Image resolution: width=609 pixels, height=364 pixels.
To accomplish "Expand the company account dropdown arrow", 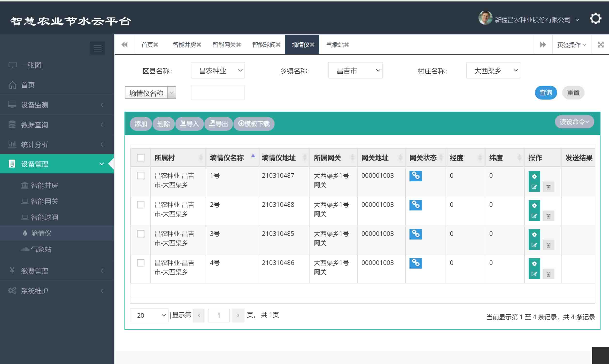I will pyautogui.click(x=577, y=20).
